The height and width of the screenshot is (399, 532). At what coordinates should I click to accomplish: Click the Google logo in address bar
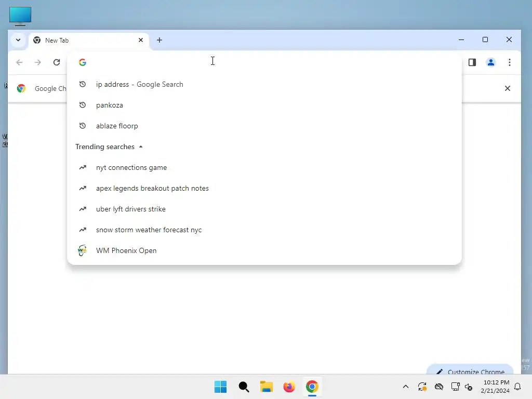point(83,62)
